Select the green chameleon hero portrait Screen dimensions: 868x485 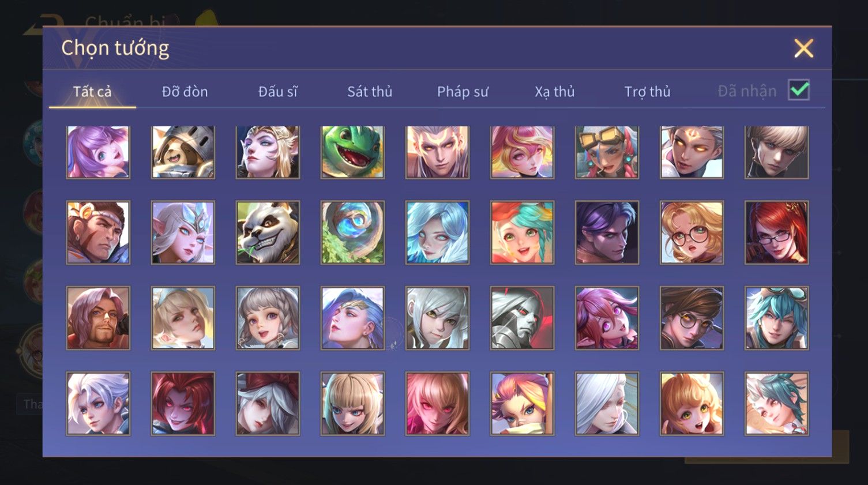(352, 152)
